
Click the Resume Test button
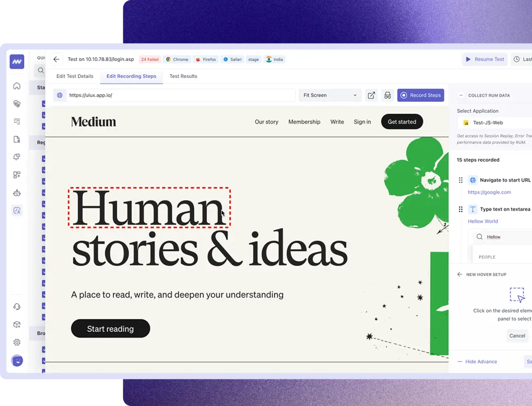pos(485,59)
